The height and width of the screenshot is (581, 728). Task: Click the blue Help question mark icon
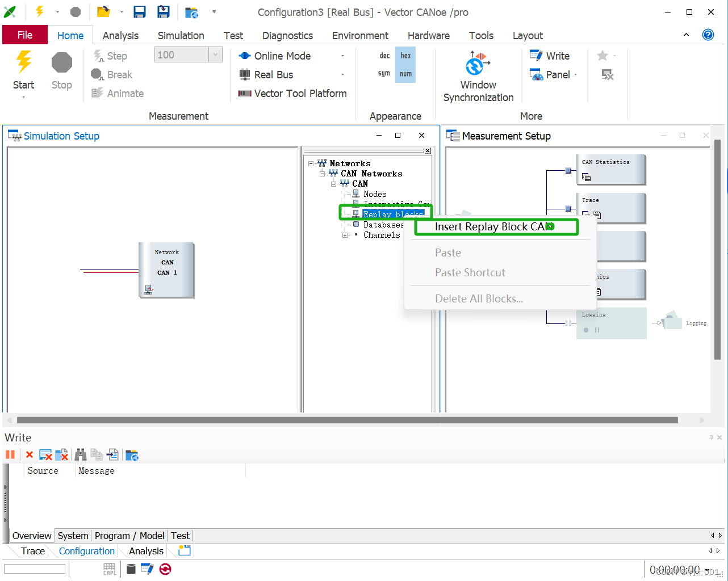click(708, 35)
